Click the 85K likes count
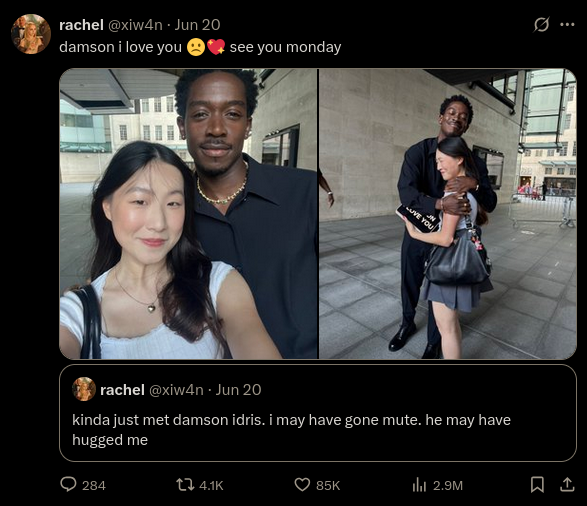 click(x=328, y=485)
